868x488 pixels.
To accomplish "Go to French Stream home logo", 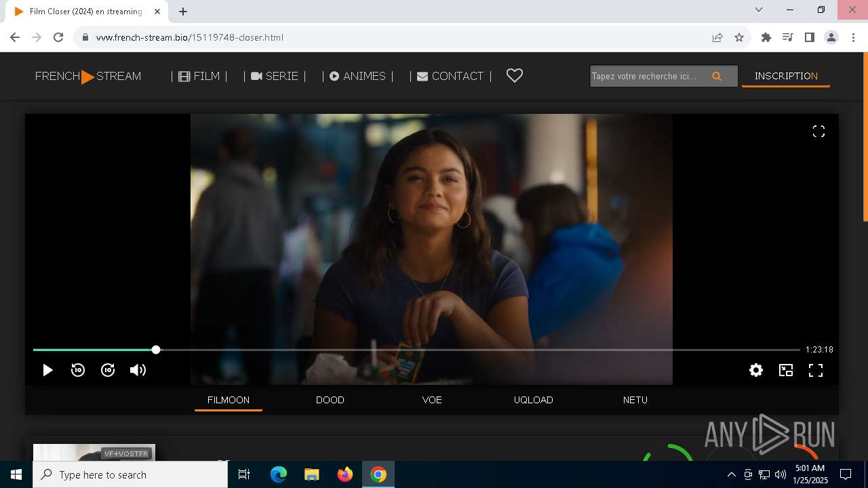I will pos(88,76).
